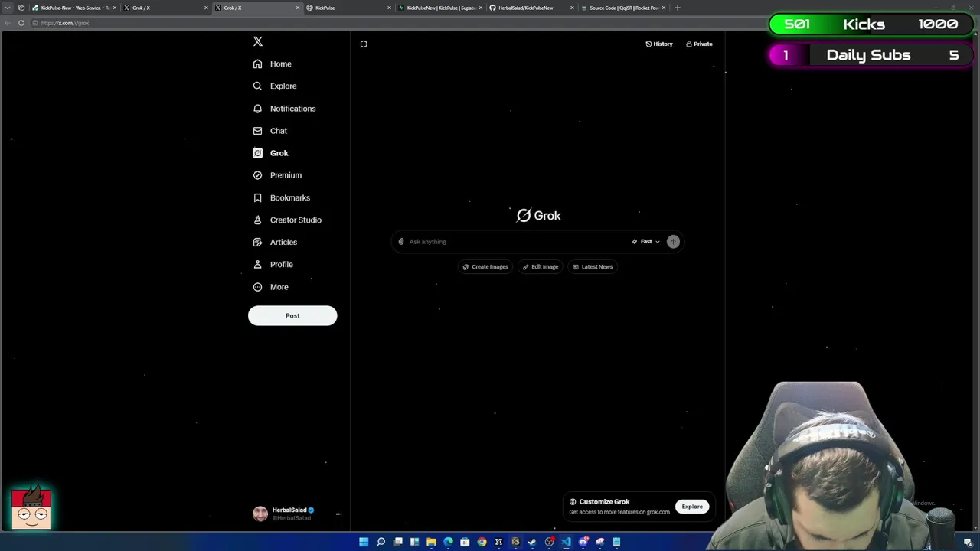Screen dimensions: 980x551
Task: Open File Explorer from taskbar
Action: click(x=431, y=542)
